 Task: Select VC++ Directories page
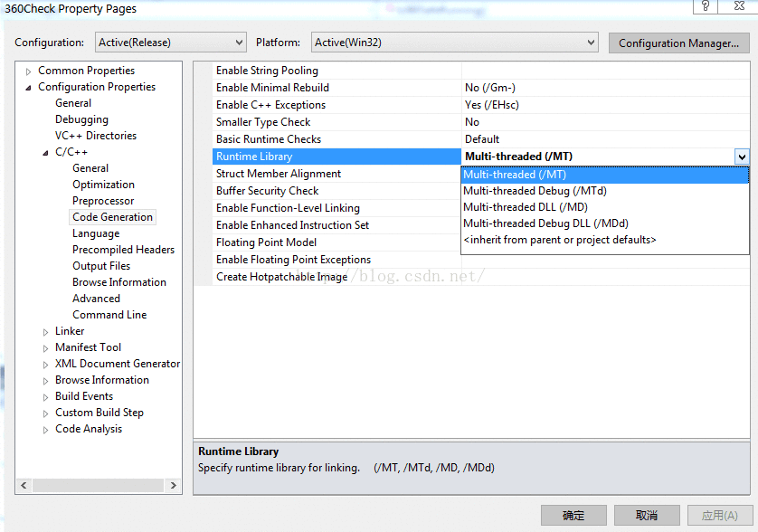click(96, 136)
